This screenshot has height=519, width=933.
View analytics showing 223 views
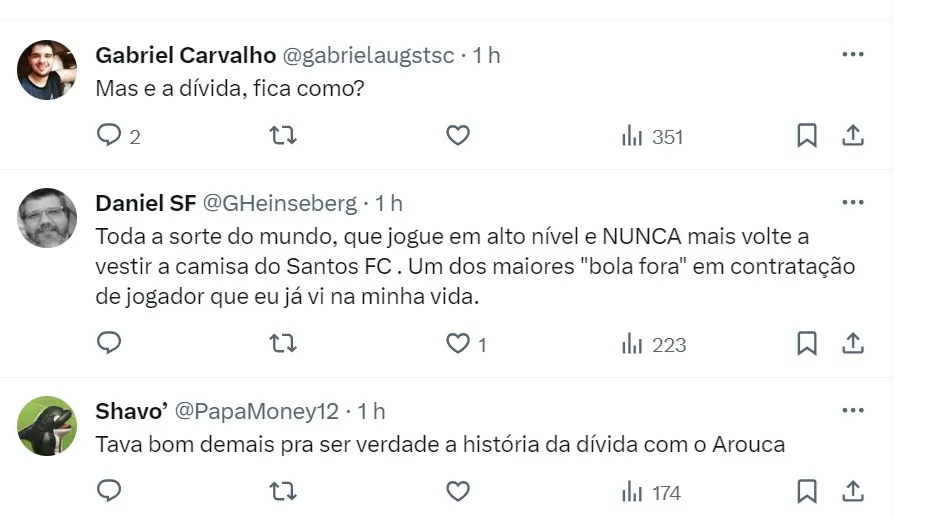click(x=653, y=344)
